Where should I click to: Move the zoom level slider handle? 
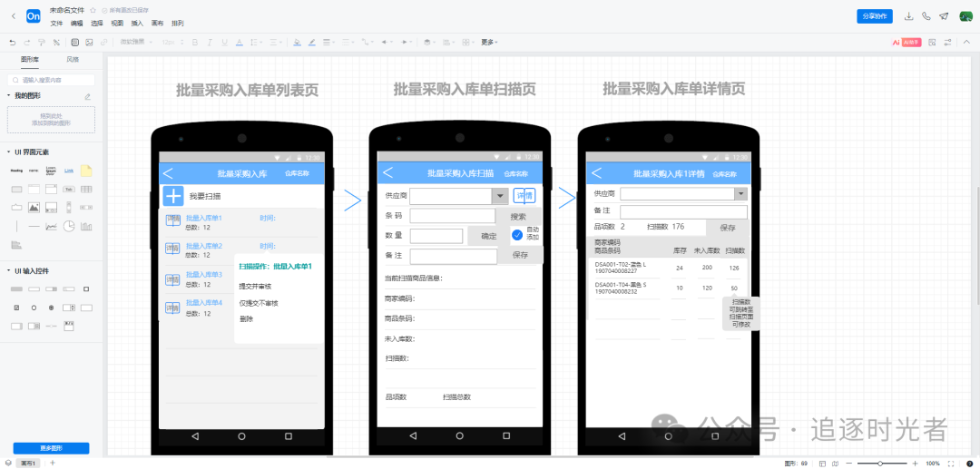pyautogui.click(x=880, y=464)
